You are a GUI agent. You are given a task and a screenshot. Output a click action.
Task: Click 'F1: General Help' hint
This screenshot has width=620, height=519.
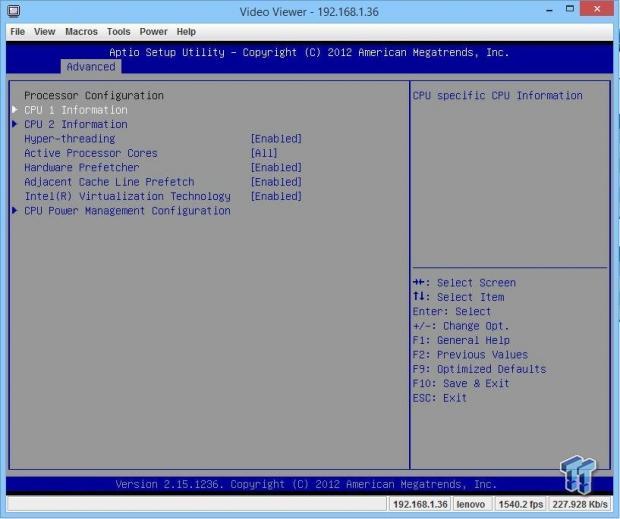(x=461, y=340)
